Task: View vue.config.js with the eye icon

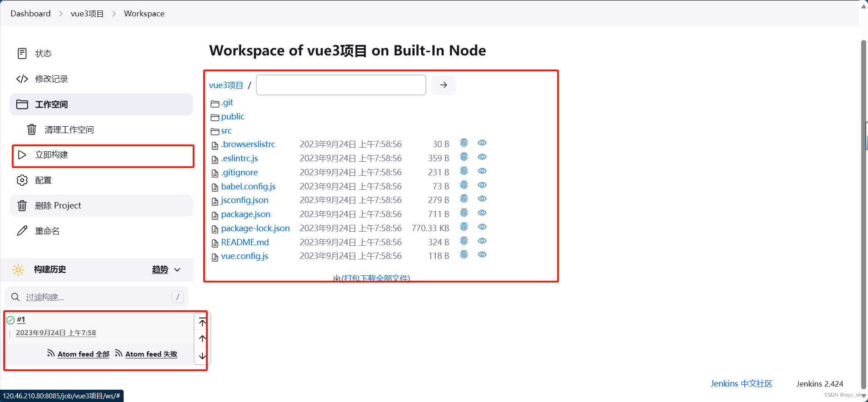Action: [482, 255]
